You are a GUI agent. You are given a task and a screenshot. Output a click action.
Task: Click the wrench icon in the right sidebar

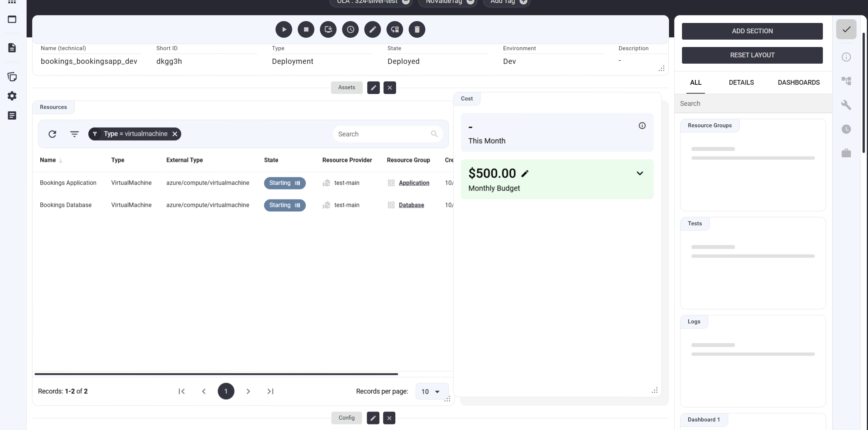[846, 105]
